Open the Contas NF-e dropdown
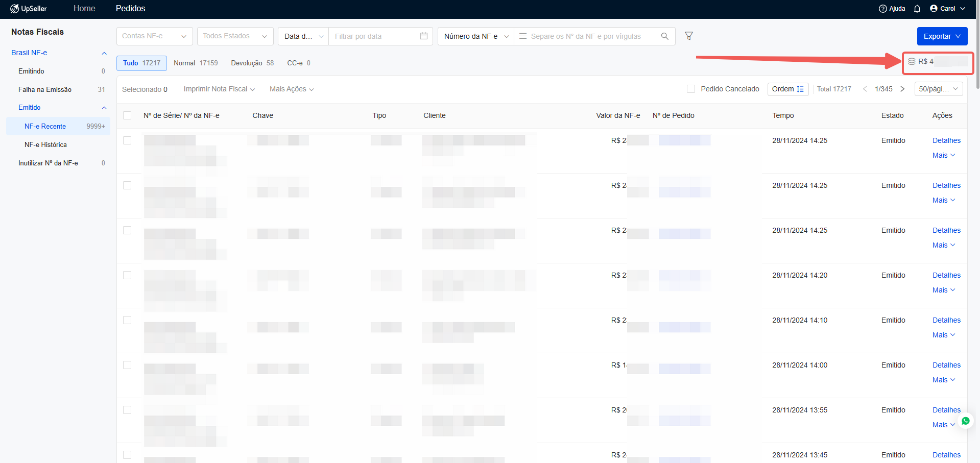The height and width of the screenshot is (463, 980). [155, 36]
